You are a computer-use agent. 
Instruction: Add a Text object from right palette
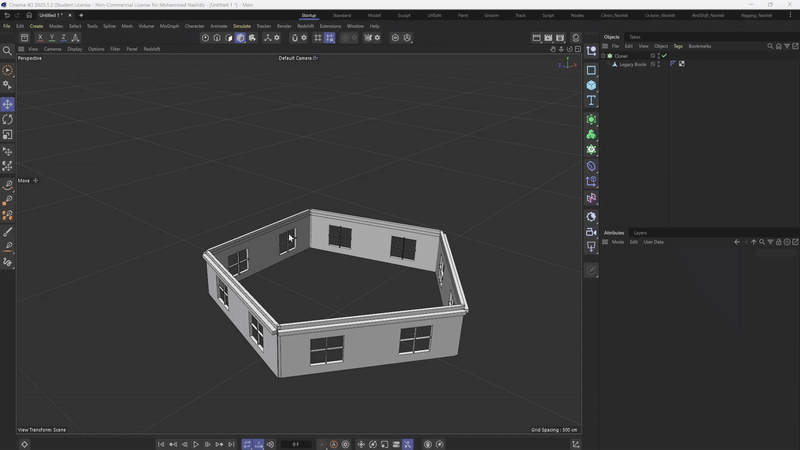[591, 100]
